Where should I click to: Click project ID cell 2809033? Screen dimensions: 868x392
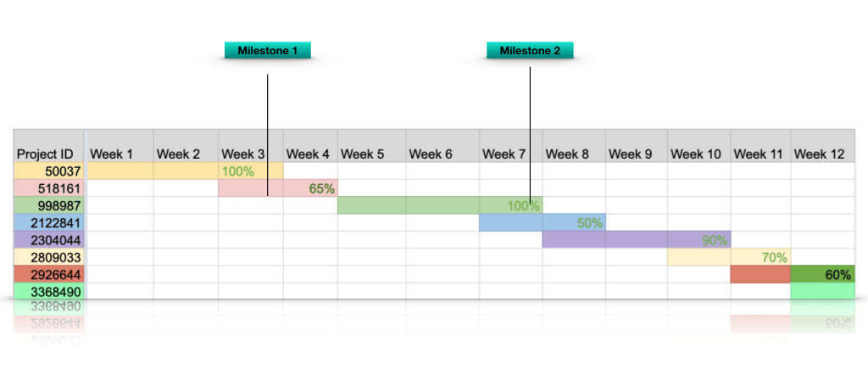pos(48,256)
